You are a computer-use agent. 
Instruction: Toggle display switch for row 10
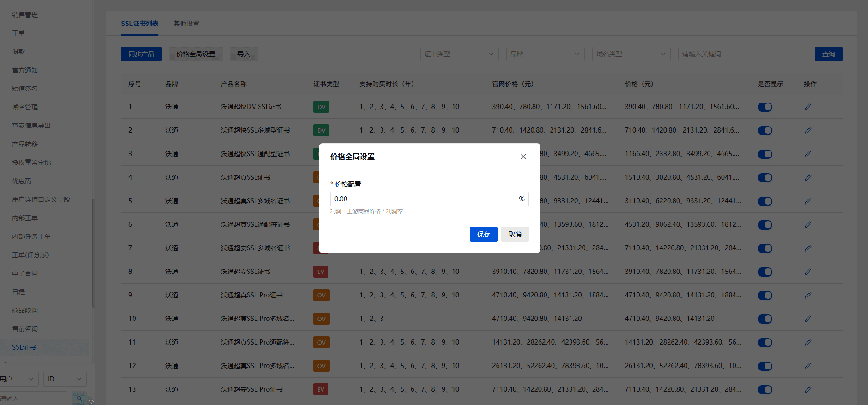pos(765,319)
